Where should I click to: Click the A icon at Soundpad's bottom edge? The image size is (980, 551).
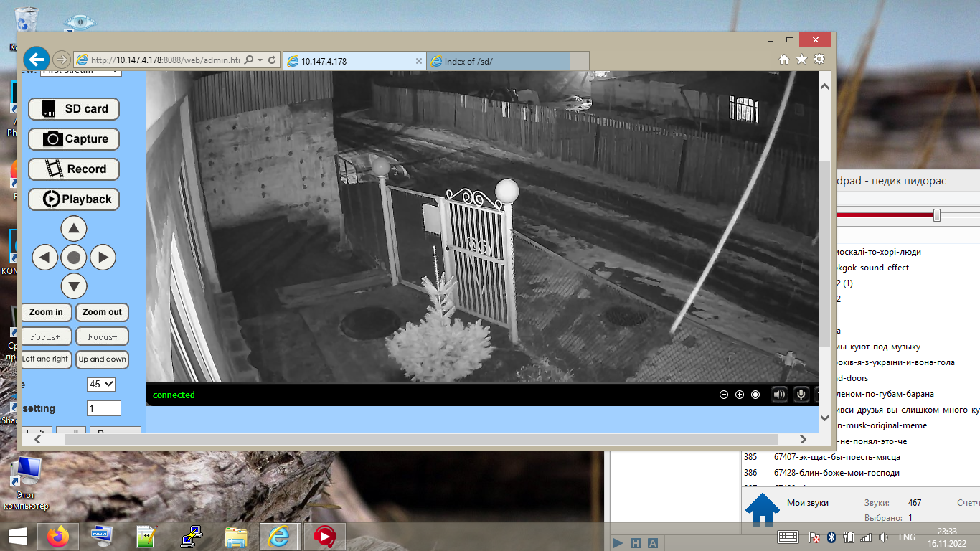(x=652, y=543)
